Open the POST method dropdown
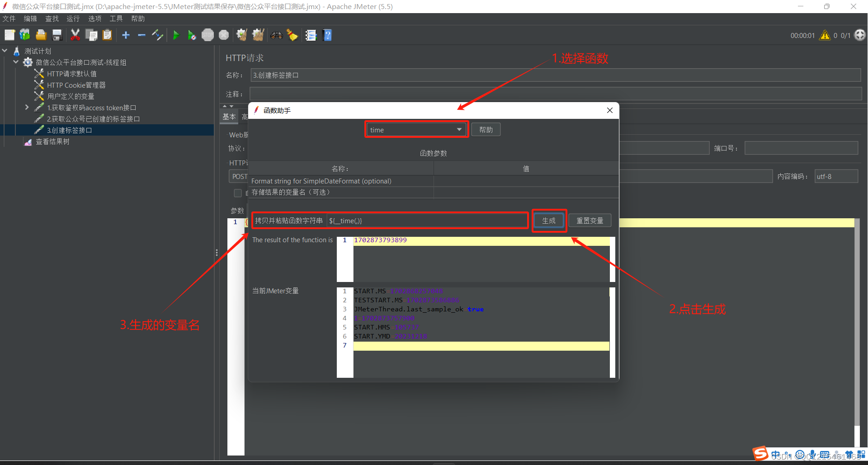This screenshot has width=868, height=465. tap(239, 176)
